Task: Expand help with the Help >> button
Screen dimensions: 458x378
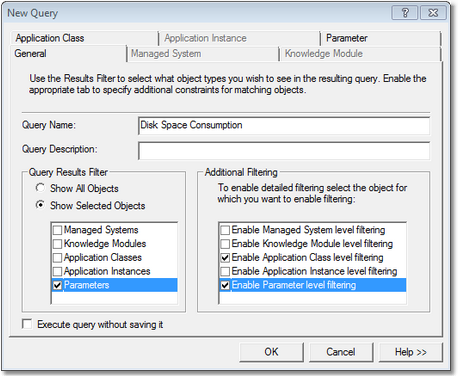Action: click(411, 352)
